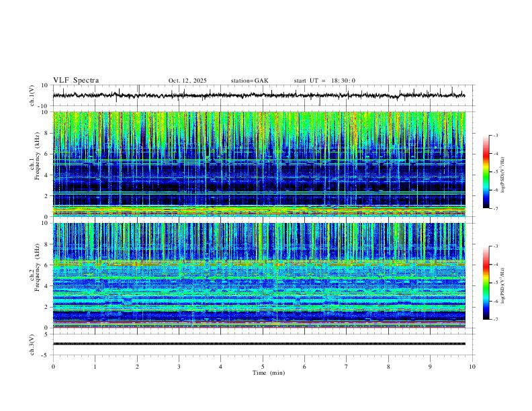Click the "station=GAK" label
Image resolution: width=532 pixels, height=411 pixels.
pyautogui.click(x=249, y=81)
